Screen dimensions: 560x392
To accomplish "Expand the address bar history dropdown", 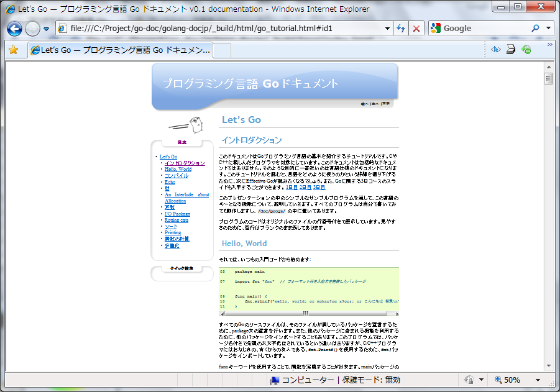I will click(387, 29).
